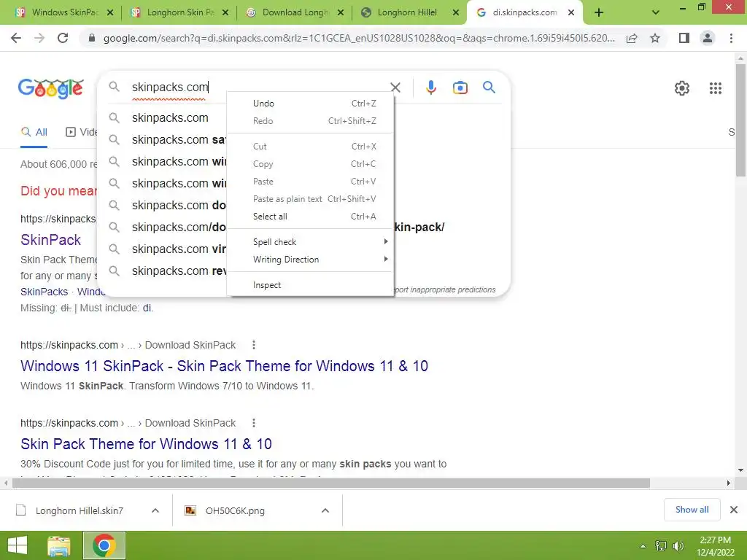Click the SkinPacks sitelink

(x=44, y=292)
